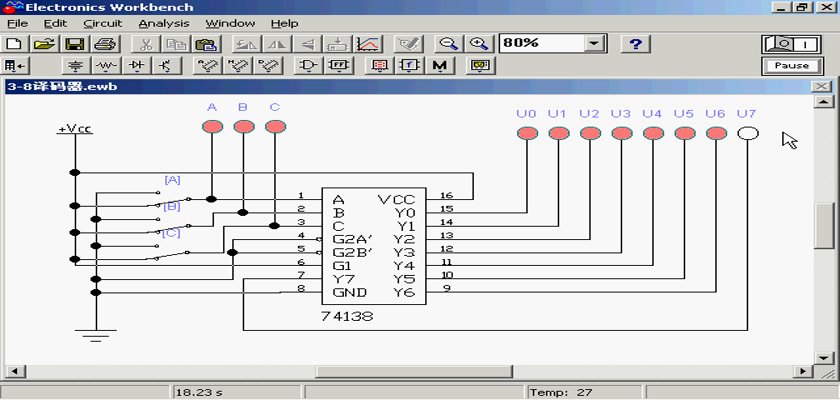Click the Cut scissors toolbar icon
840x400 pixels.
point(145,44)
